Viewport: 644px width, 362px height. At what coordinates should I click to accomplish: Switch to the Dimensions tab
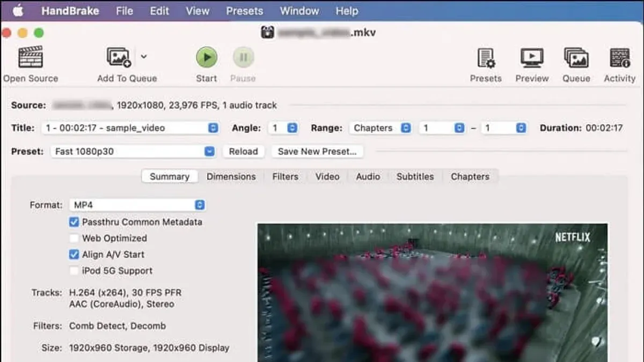coord(231,176)
